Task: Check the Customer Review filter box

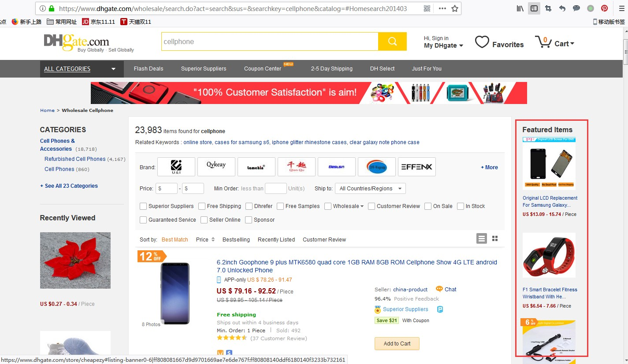Action: click(x=372, y=206)
